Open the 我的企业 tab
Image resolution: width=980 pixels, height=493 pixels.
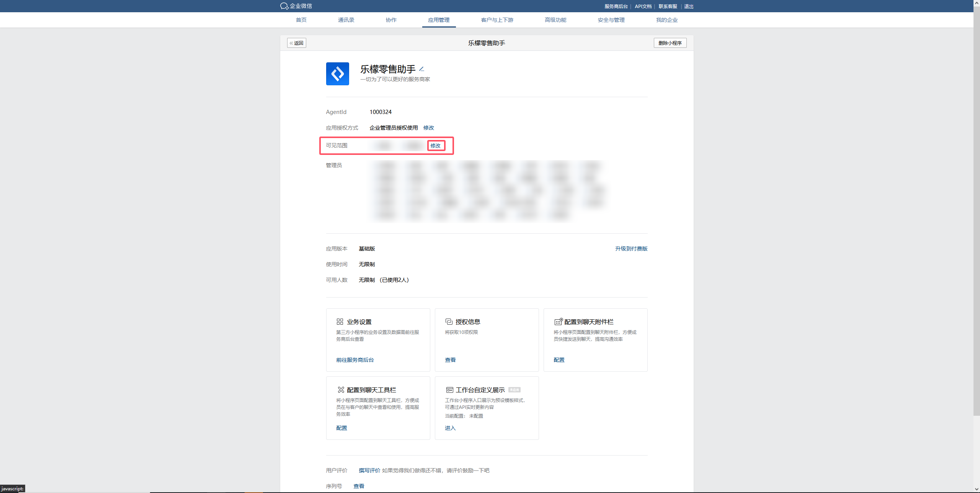[666, 20]
